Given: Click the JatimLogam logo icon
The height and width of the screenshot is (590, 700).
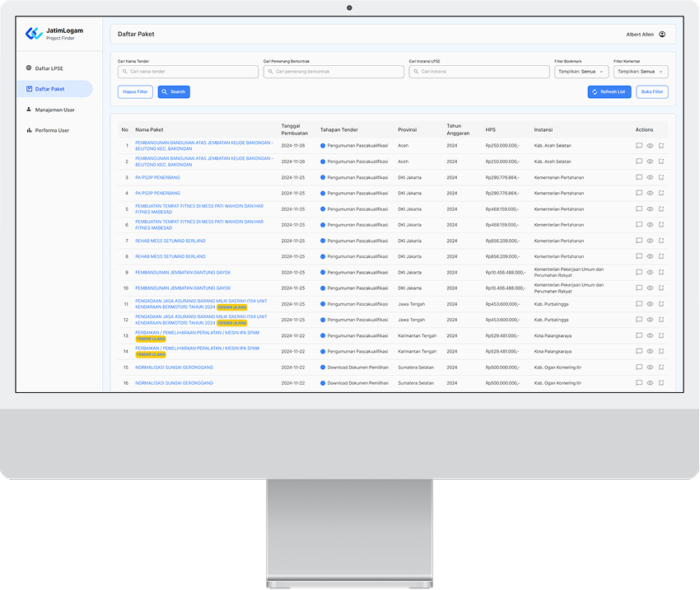Looking at the screenshot, I should coord(34,34).
